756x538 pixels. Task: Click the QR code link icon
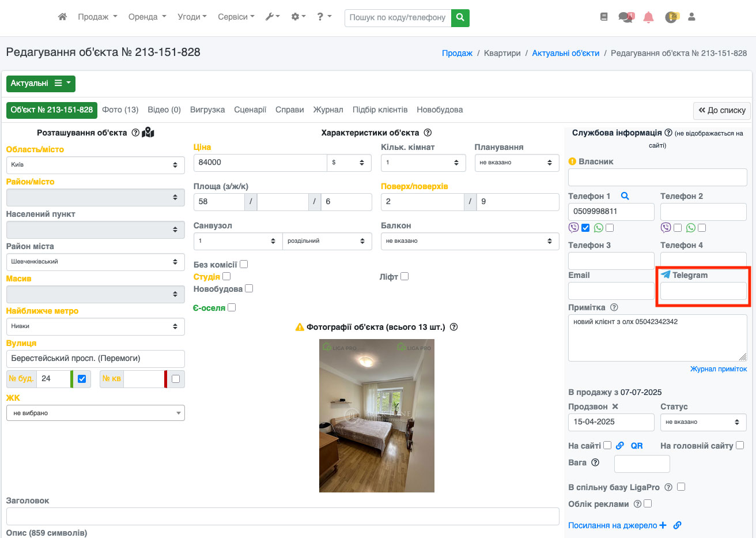636,446
